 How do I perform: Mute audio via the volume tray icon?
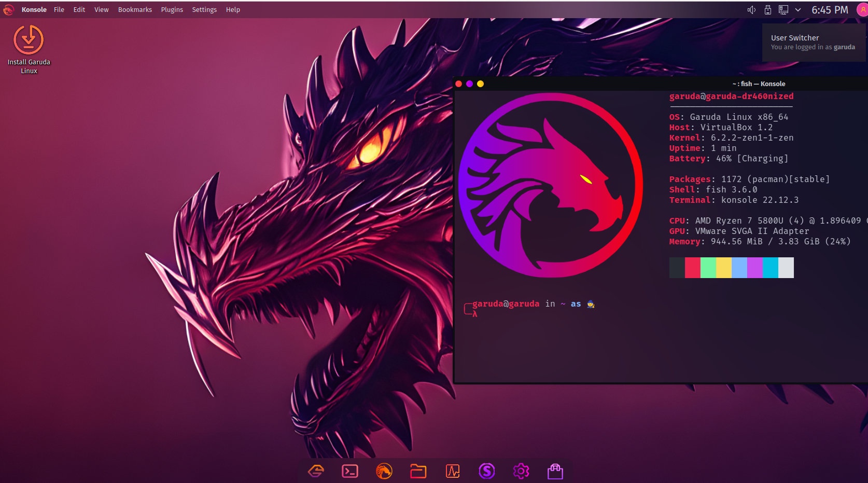coord(751,9)
